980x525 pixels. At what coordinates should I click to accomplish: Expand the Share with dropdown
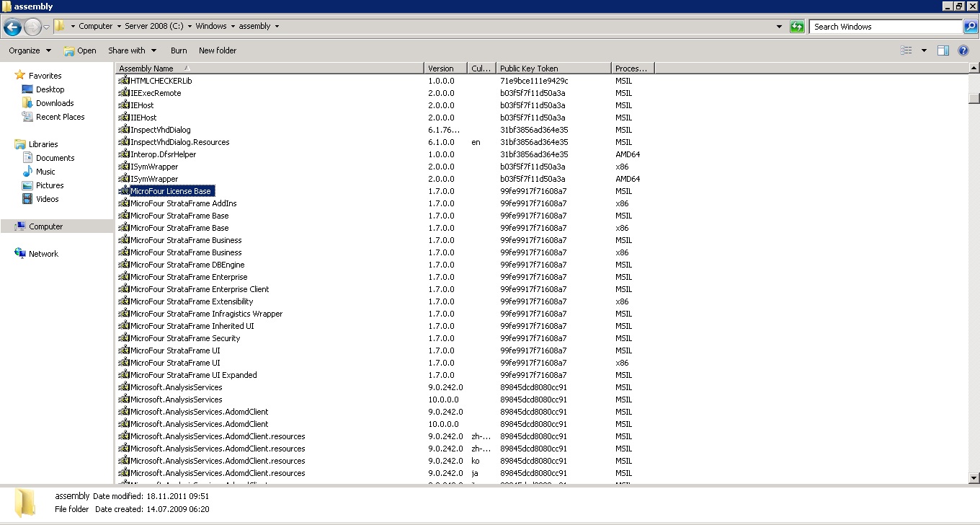(132, 50)
